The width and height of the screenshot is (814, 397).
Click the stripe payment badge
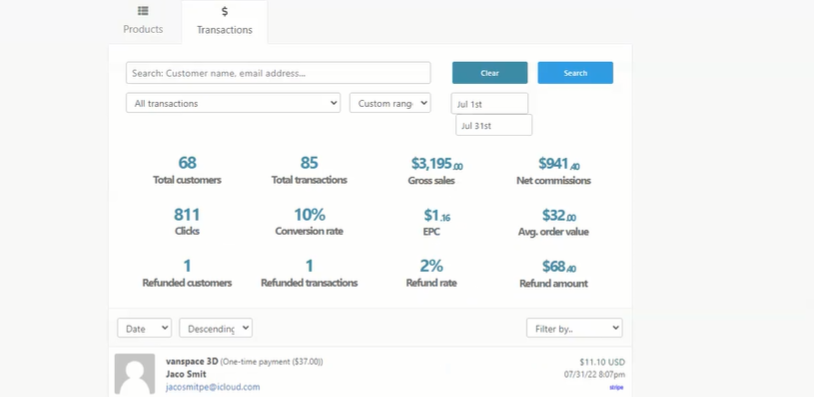coord(616,387)
